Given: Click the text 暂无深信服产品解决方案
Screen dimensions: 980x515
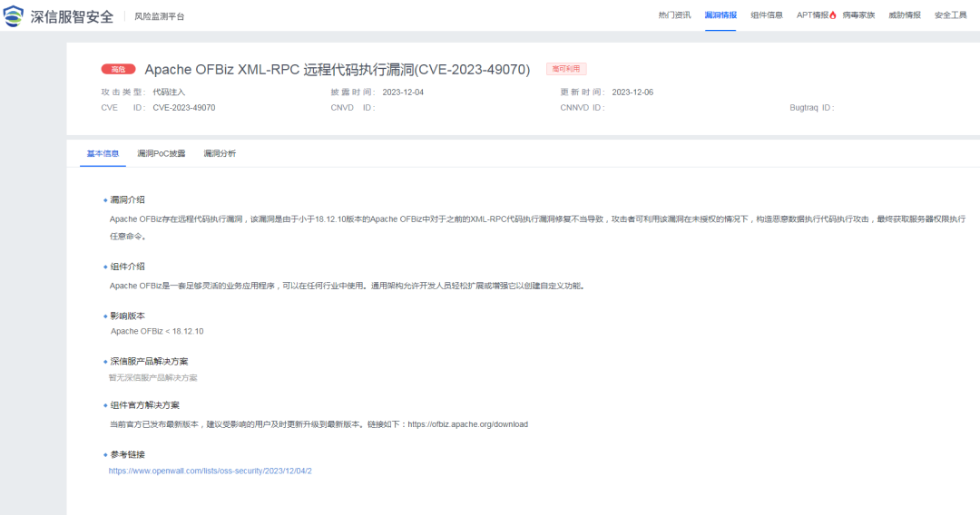Looking at the screenshot, I should [x=152, y=378].
